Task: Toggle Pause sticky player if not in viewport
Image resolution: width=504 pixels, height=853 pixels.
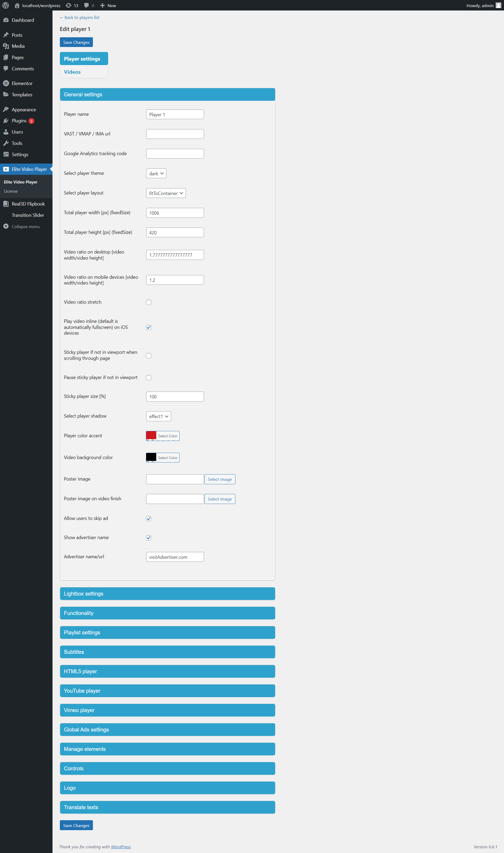Action: point(148,378)
